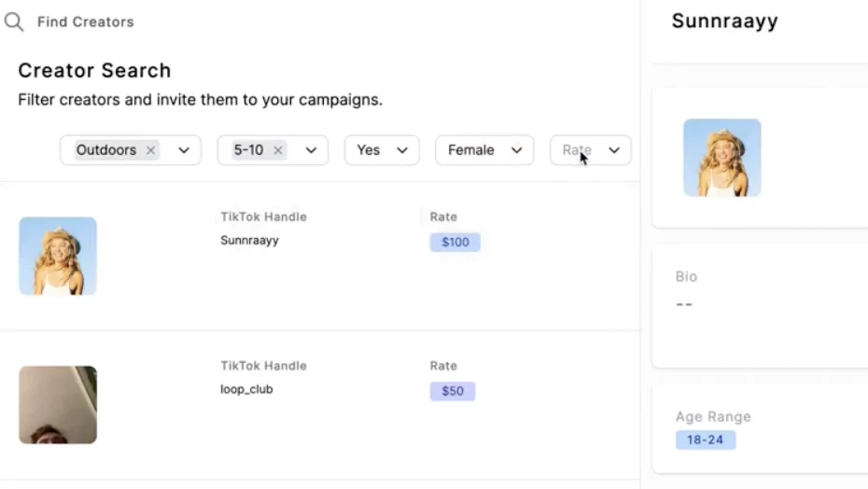Click the 18-24 age range badge
Image resolution: width=868 pixels, height=489 pixels.
pos(706,440)
